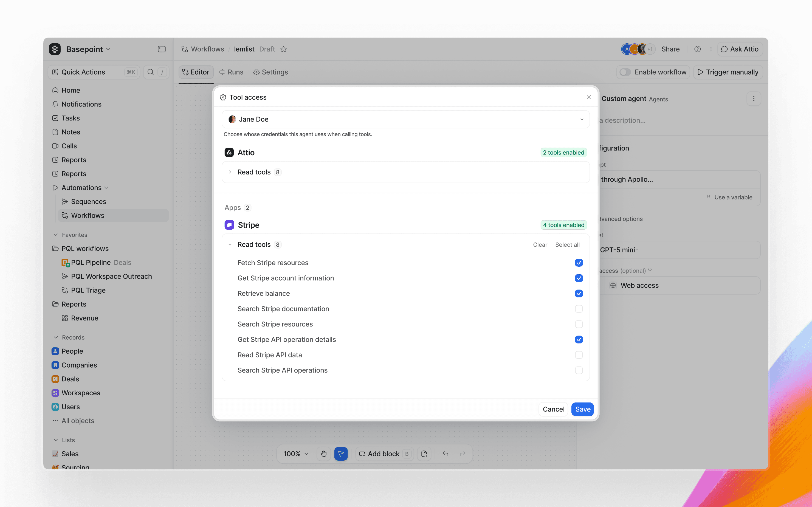The height and width of the screenshot is (507, 812).
Task: Click the Users records icon
Action: pyautogui.click(x=55, y=407)
